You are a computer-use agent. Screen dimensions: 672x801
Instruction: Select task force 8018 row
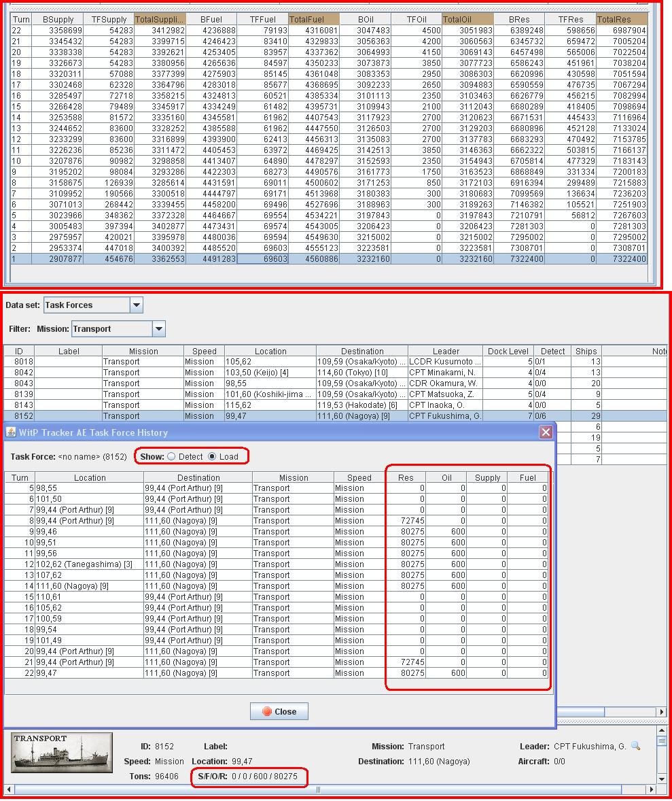(x=336, y=362)
